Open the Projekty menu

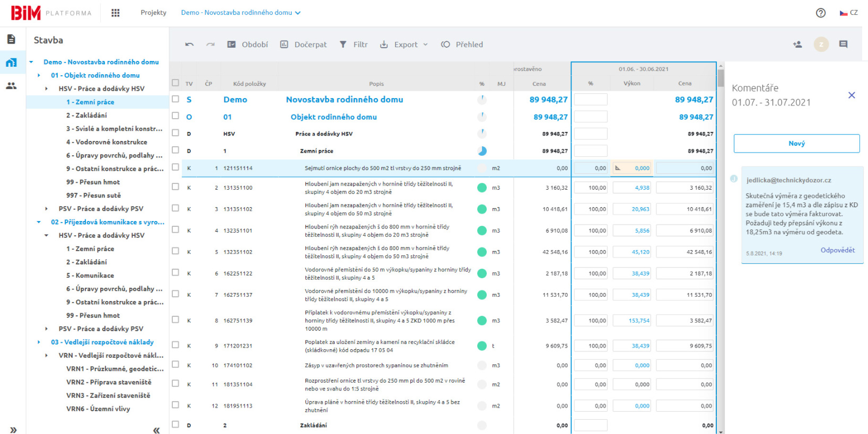coord(153,13)
